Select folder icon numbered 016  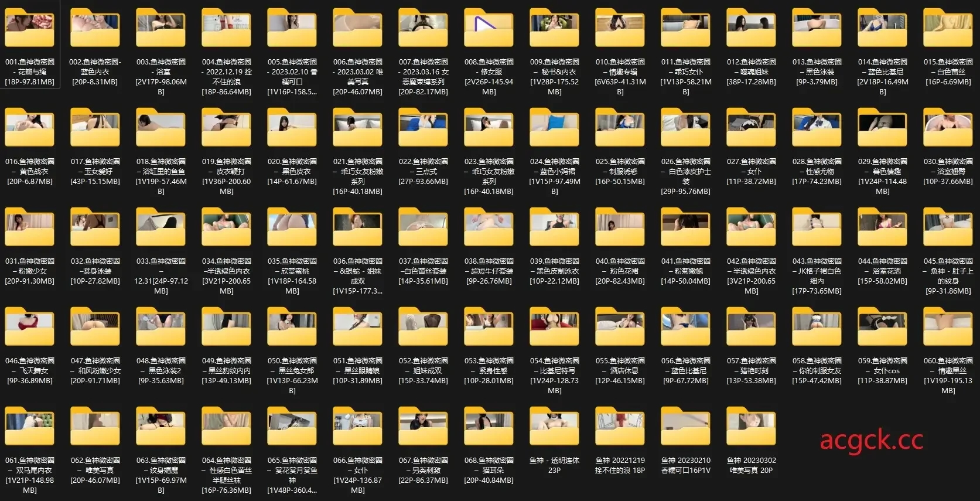[x=29, y=127]
